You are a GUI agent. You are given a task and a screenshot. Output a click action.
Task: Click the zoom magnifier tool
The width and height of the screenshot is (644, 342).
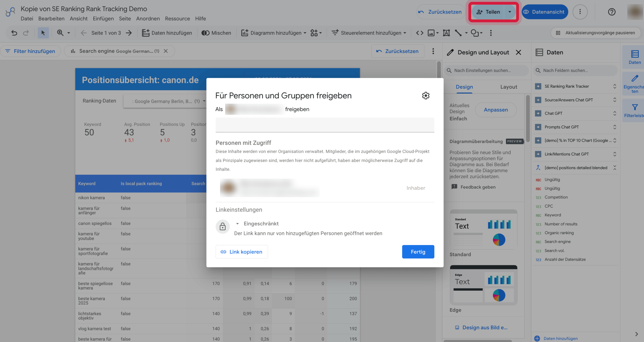tap(60, 33)
